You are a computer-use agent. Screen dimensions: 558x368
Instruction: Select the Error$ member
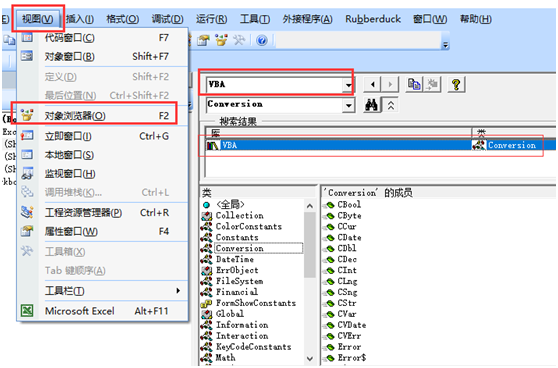(x=352, y=357)
